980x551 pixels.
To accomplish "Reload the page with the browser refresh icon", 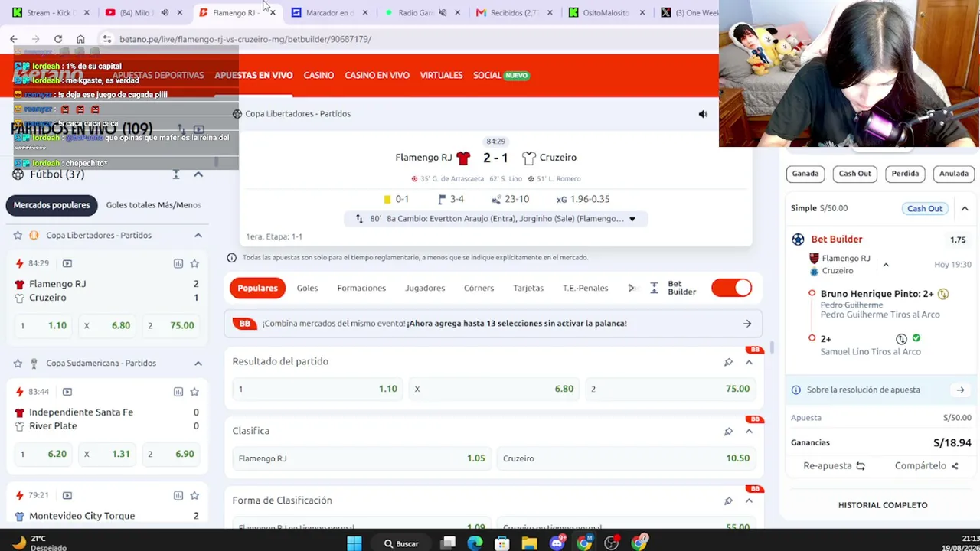I will (x=58, y=39).
